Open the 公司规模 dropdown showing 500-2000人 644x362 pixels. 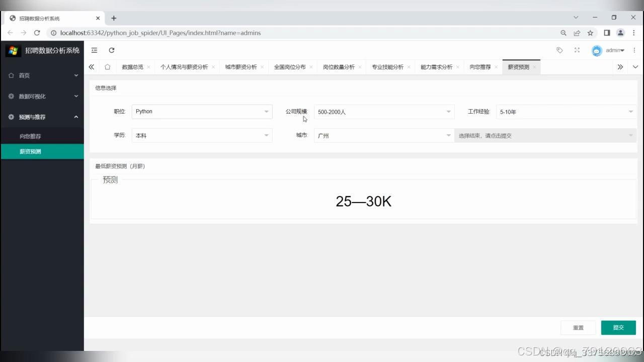pyautogui.click(x=384, y=112)
